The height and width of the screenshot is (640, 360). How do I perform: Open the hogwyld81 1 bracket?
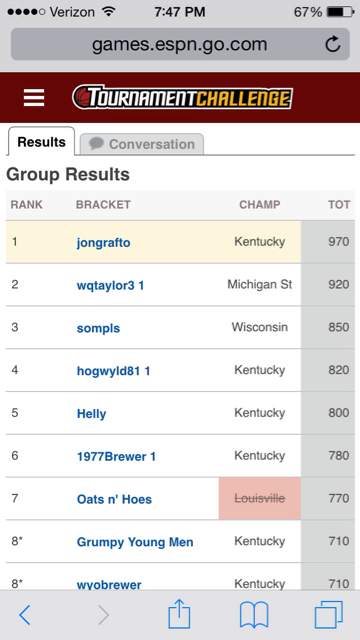113,371
